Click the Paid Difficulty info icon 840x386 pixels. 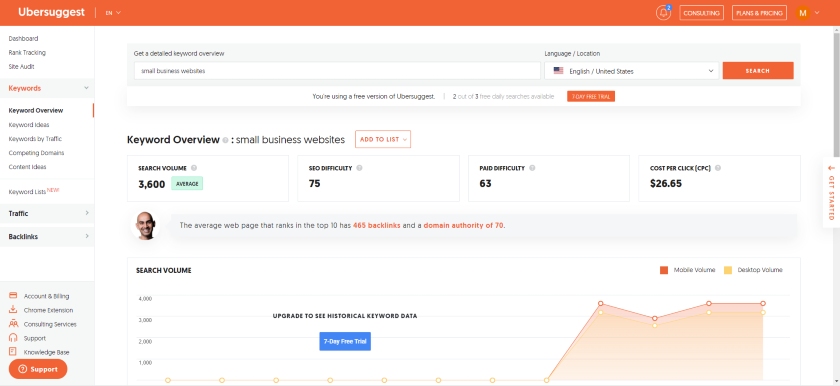click(532, 168)
